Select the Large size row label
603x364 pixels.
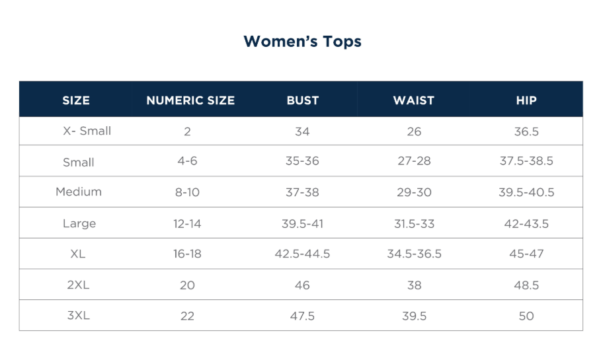(x=79, y=223)
